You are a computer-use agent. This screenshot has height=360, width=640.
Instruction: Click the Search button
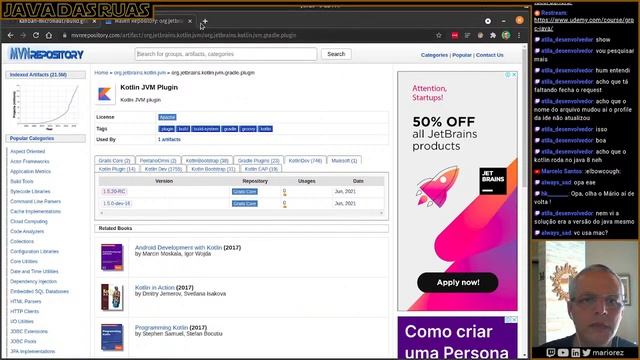click(x=336, y=54)
